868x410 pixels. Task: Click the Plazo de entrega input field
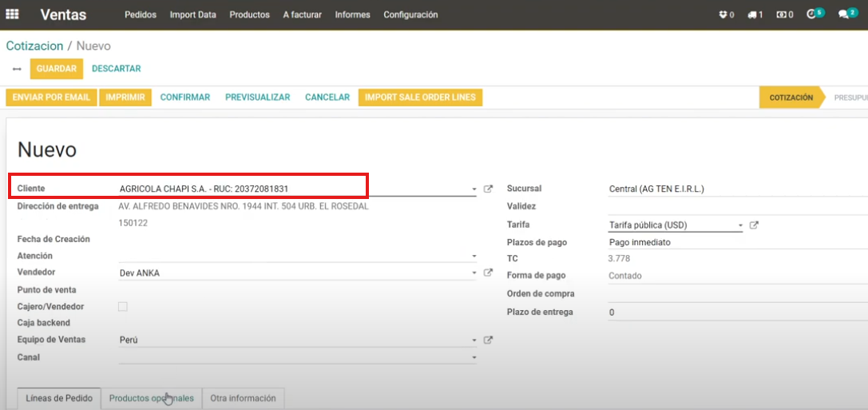[735, 312]
